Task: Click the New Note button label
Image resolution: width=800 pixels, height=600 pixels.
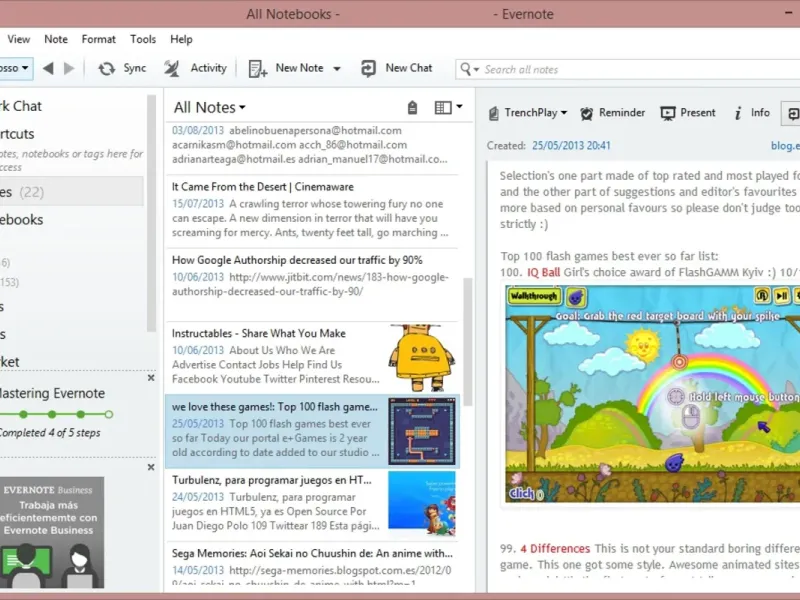Action: pos(299,68)
